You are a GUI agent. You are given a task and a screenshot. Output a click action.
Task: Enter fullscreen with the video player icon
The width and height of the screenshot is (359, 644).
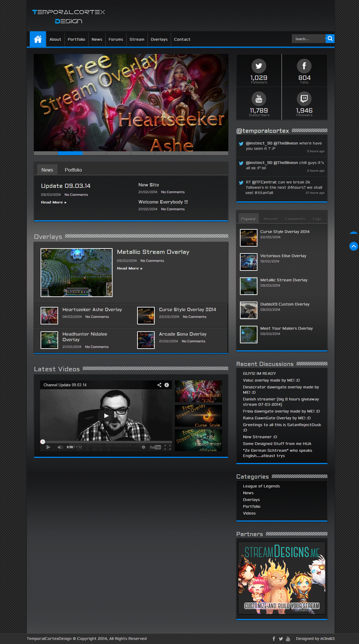click(x=168, y=447)
